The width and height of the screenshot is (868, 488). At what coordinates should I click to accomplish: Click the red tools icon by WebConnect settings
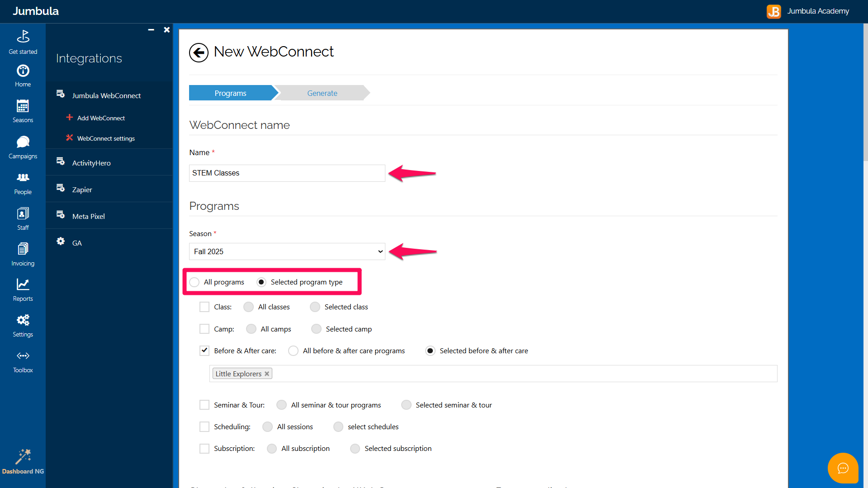pyautogui.click(x=70, y=137)
